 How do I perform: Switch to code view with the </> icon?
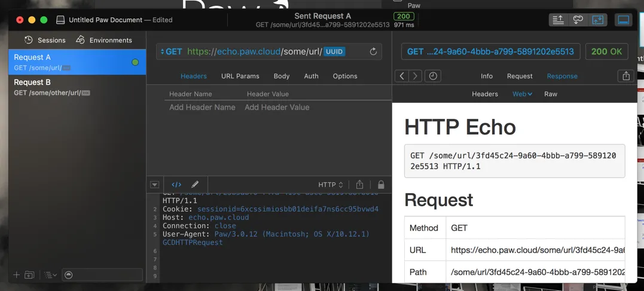click(176, 185)
